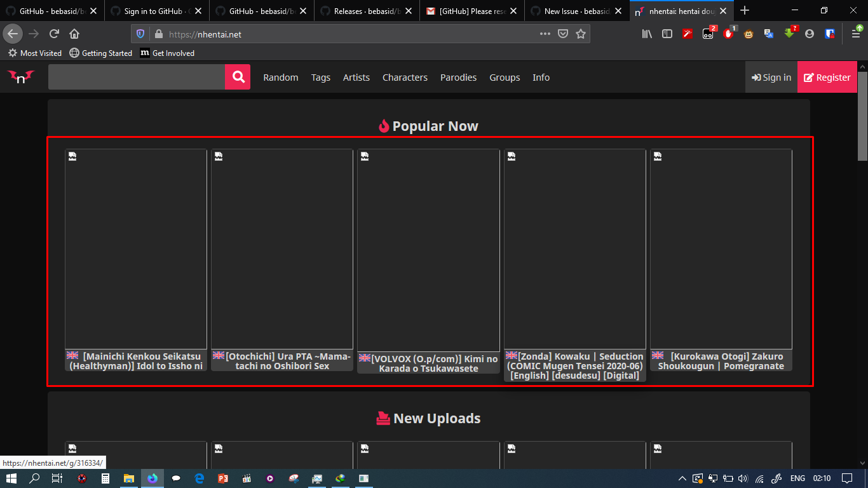This screenshot has width=868, height=488.
Task: Expand hidden icons in the system tray
Action: [x=681, y=478]
